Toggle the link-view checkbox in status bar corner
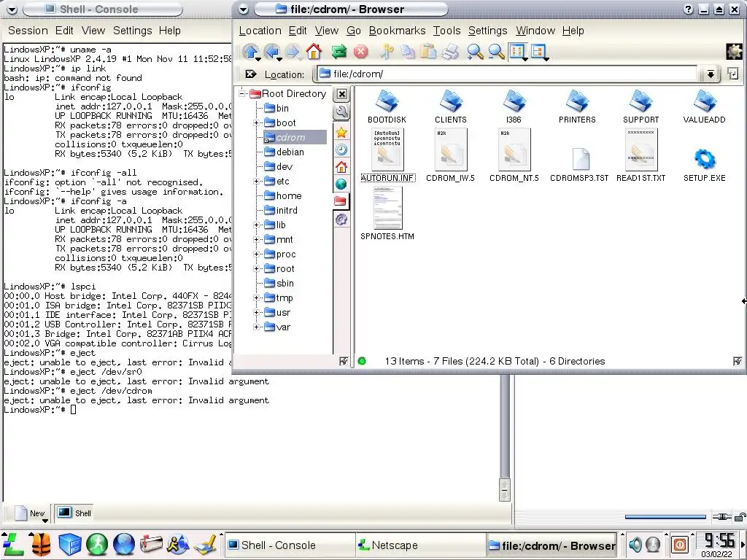This screenshot has width=747, height=560. tap(738, 362)
